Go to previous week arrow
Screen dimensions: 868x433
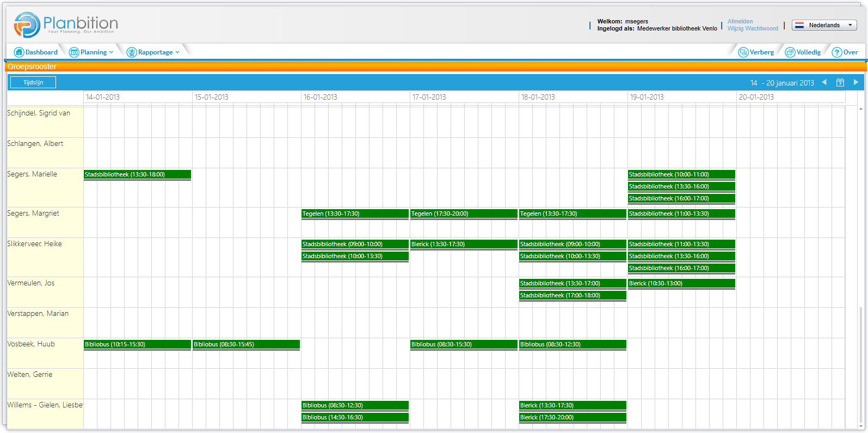click(824, 82)
